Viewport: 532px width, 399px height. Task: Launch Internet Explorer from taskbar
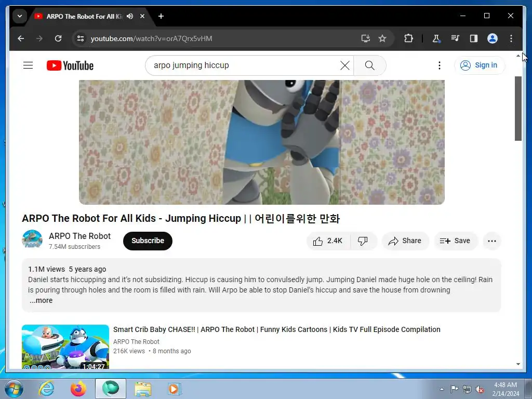point(46,389)
